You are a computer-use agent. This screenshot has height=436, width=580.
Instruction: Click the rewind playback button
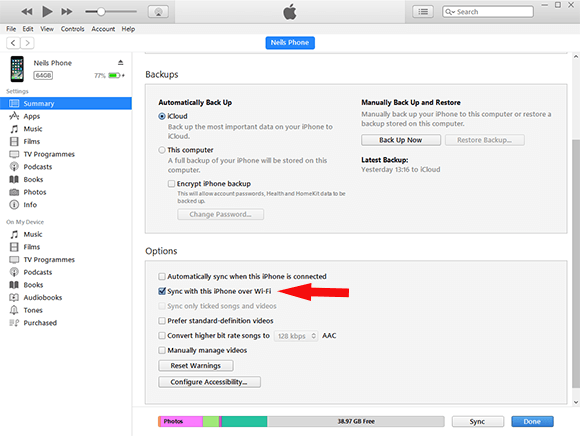click(x=27, y=12)
